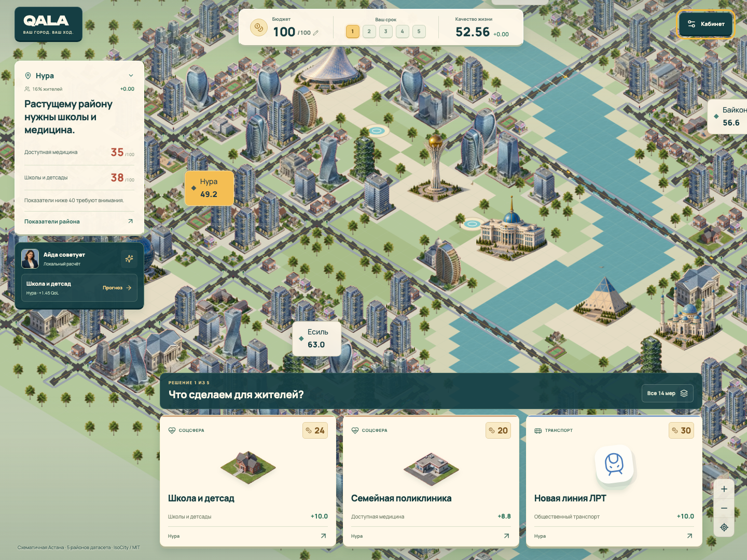Click the sparkle icon in Айда советует
747x560 pixels.
tap(129, 258)
